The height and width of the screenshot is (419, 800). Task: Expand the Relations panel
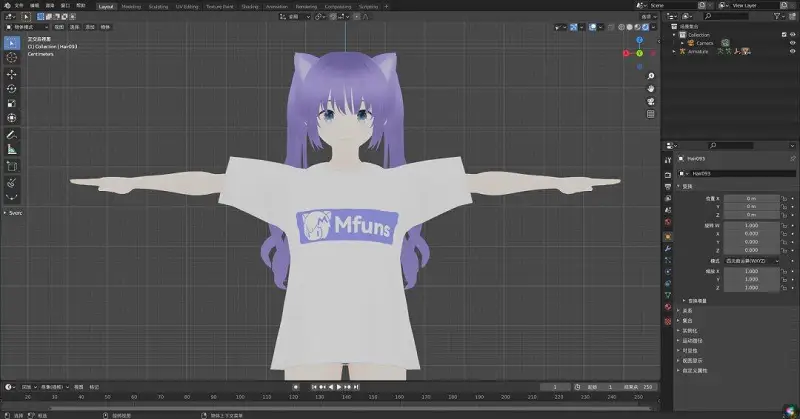[678, 310]
